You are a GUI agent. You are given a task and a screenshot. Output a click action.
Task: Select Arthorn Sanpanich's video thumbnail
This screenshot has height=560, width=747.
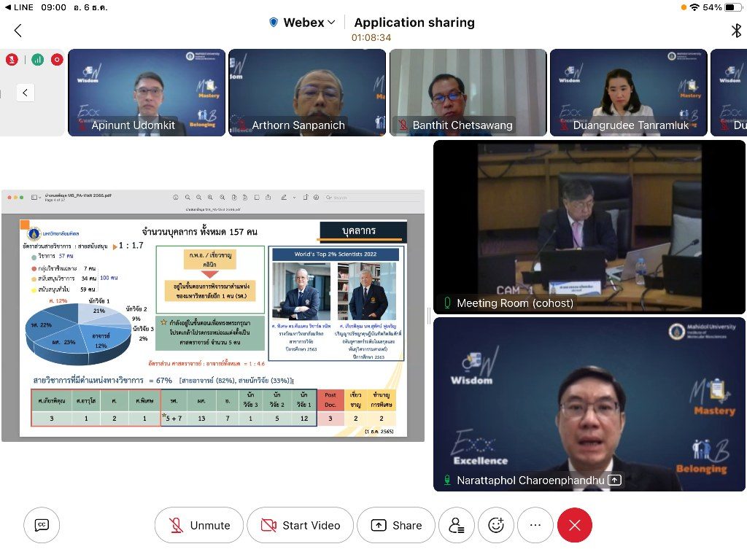pyautogui.click(x=307, y=93)
